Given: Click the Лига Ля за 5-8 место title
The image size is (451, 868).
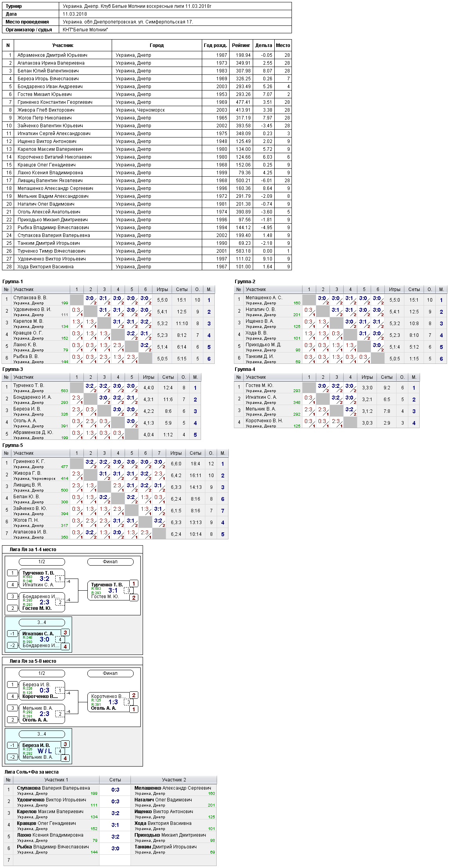Looking at the screenshot, I should click(x=33, y=661).
